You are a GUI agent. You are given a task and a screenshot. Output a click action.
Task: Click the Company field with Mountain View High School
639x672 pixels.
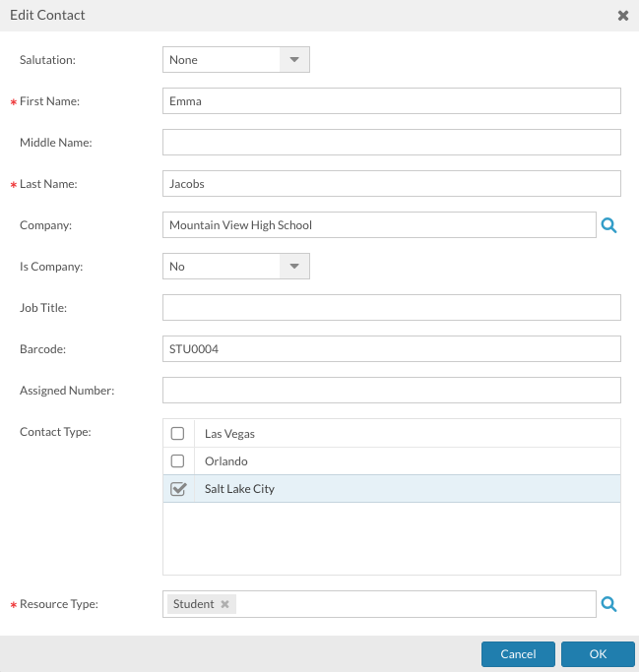pos(379,225)
